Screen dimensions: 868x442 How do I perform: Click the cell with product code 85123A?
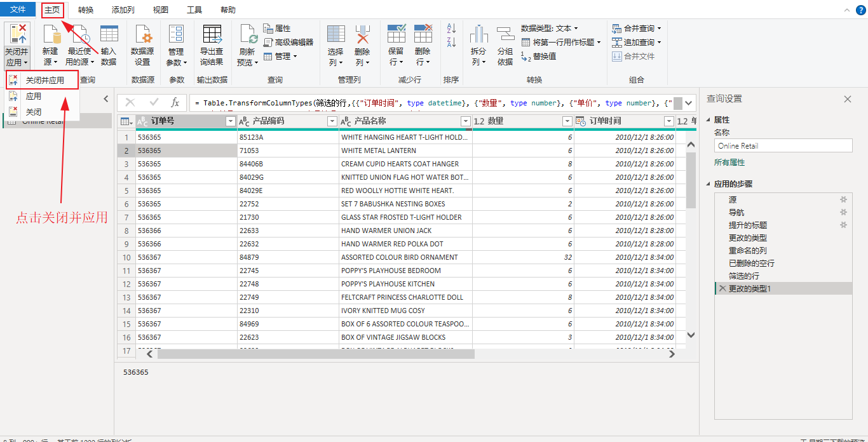[x=288, y=137]
